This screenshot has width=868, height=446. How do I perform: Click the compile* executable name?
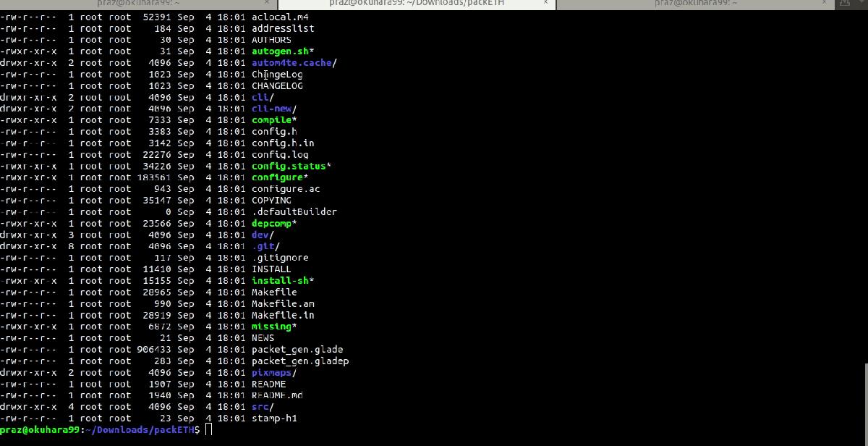pyautogui.click(x=274, y=120)
